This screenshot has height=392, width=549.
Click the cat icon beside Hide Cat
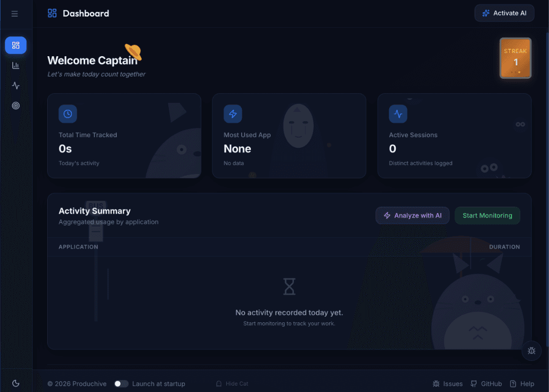[x=219, y=383]
